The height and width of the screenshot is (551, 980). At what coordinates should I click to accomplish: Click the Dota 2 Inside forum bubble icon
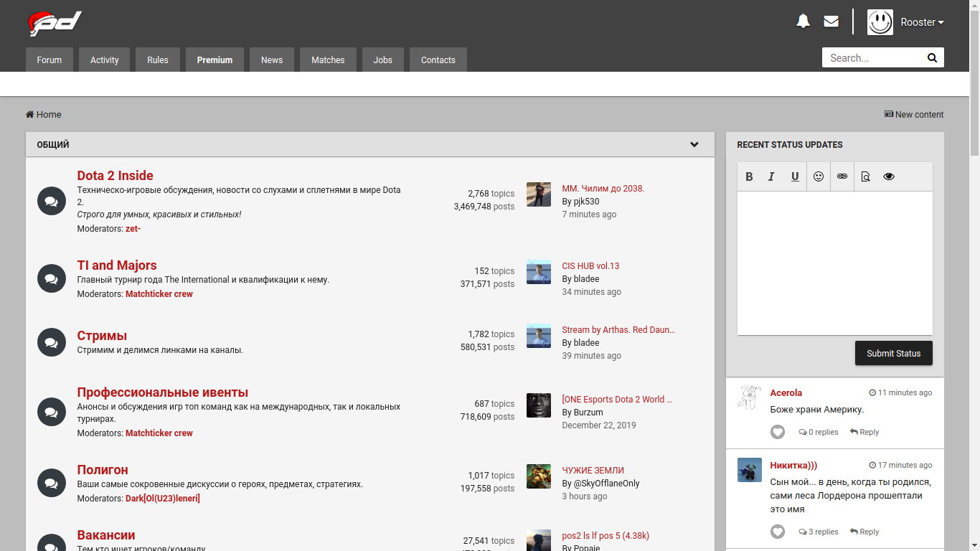pos(52,202)
